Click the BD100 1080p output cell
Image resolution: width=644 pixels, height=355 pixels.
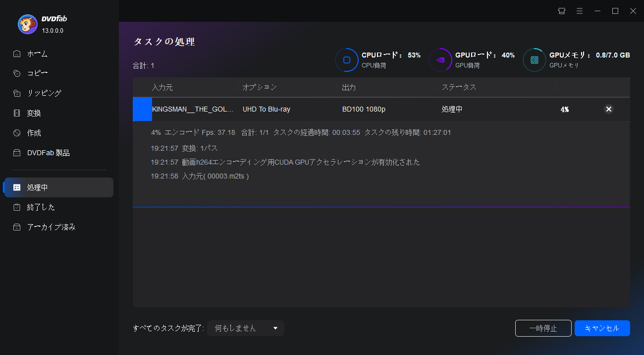(x=364, y=109)
